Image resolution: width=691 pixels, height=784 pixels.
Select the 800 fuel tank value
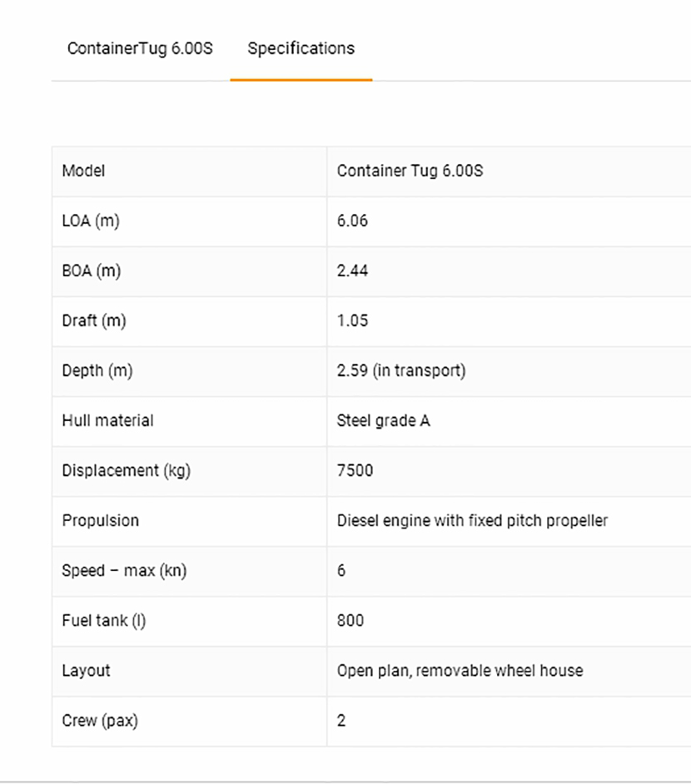click(350, 621)
